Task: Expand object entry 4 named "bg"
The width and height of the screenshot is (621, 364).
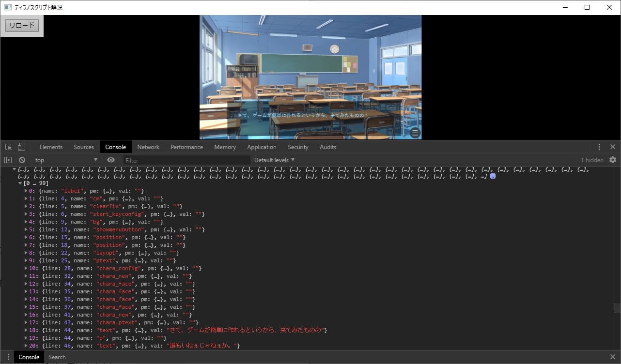Action: (26, 222)
